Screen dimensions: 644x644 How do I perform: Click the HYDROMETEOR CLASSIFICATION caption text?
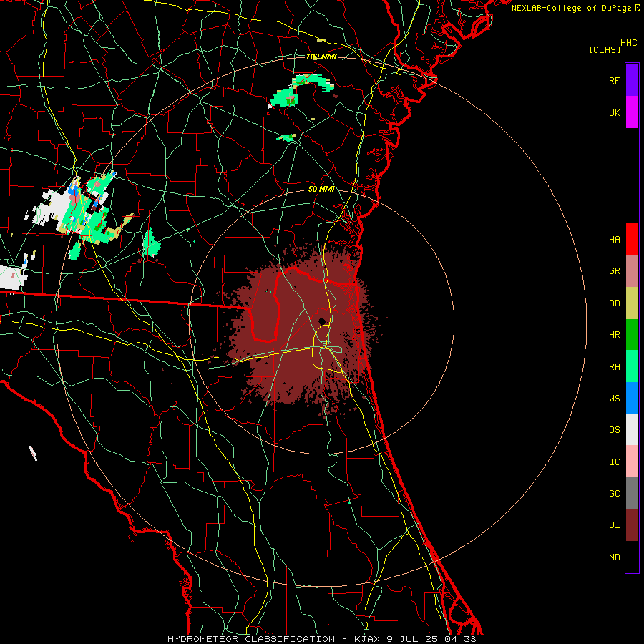[x=251, y=639]
